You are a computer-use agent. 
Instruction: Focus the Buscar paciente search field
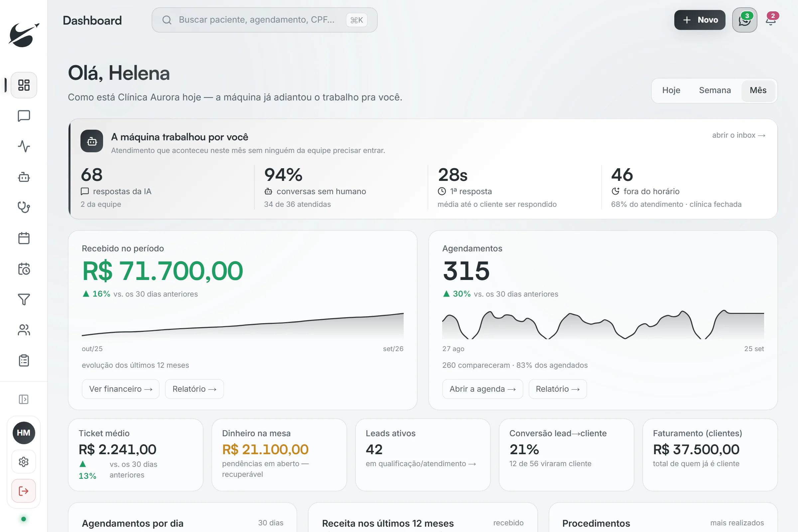point(264,20)
